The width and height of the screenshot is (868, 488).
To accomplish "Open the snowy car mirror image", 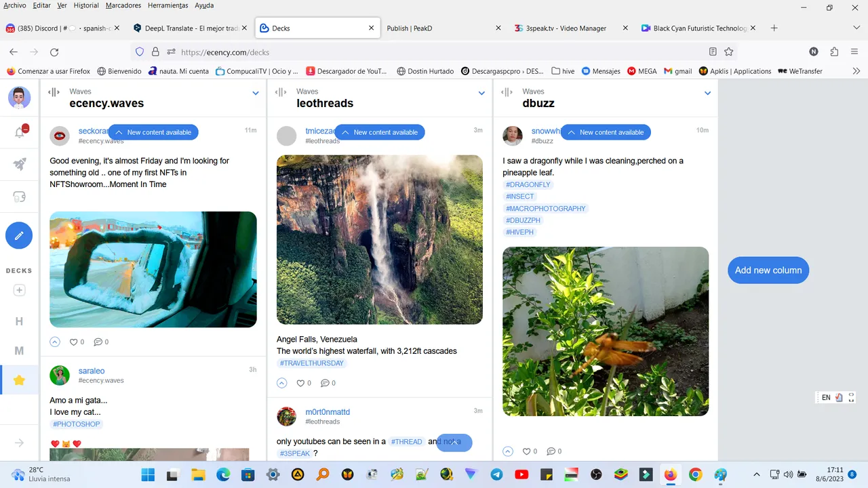I will pyautogui.click(x=153, y=270).
